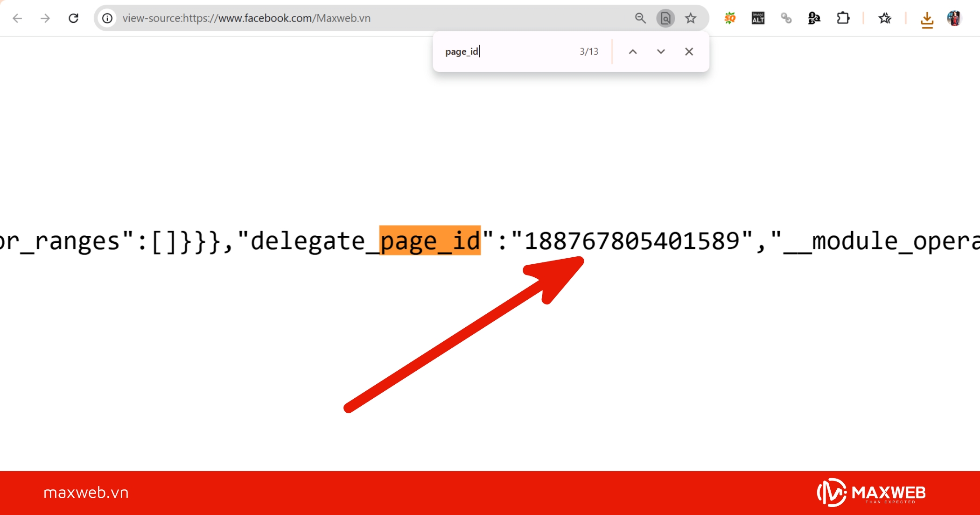Jump to next page_id match

pyautogui.click(x=661, y=51)
